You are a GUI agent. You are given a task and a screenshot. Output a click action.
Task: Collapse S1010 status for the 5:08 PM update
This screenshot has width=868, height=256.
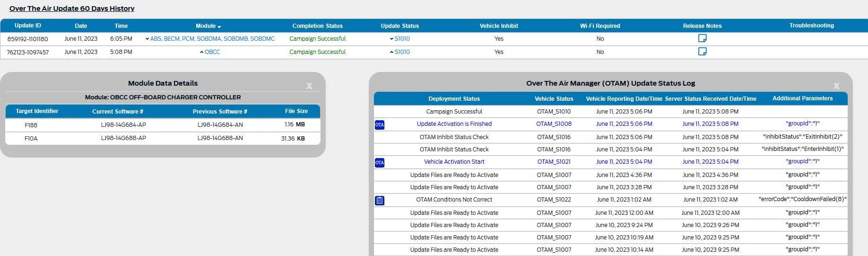[391, 52]
